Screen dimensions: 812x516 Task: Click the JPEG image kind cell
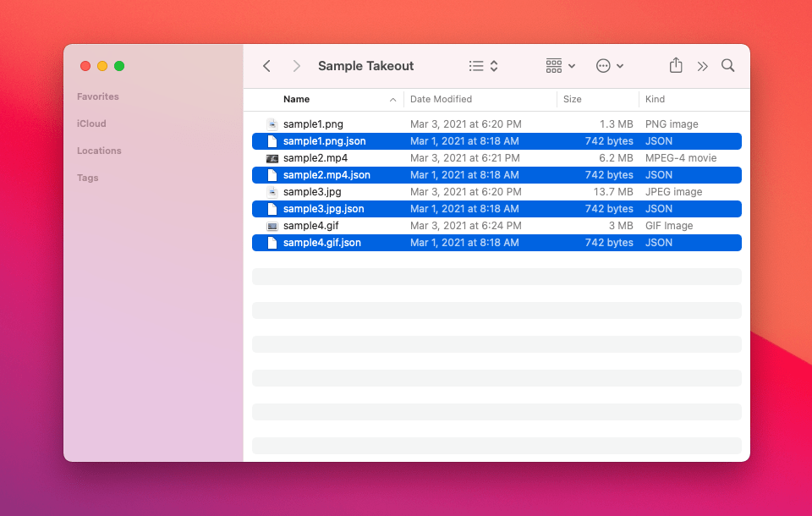pyautogui.click(x=674, y=192)
